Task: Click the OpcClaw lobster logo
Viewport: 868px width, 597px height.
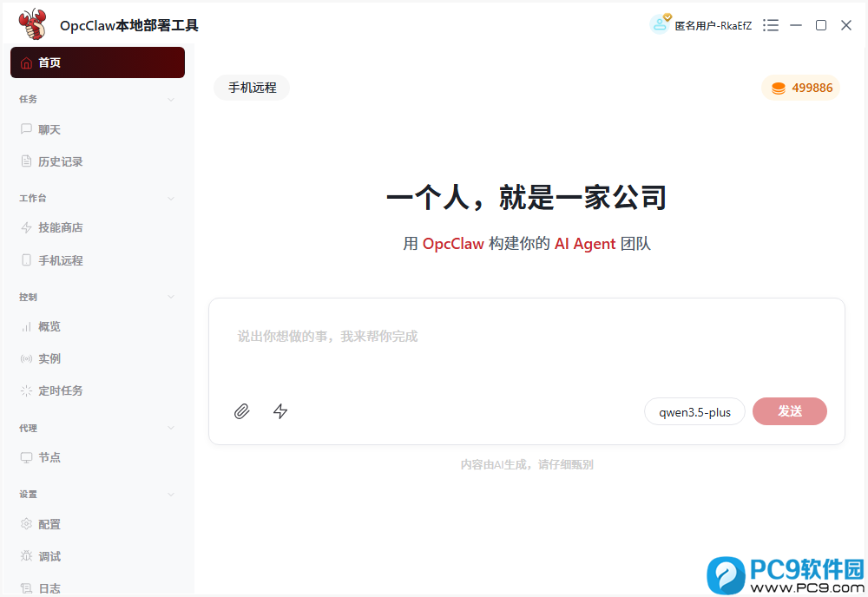Action: [32, 24]
